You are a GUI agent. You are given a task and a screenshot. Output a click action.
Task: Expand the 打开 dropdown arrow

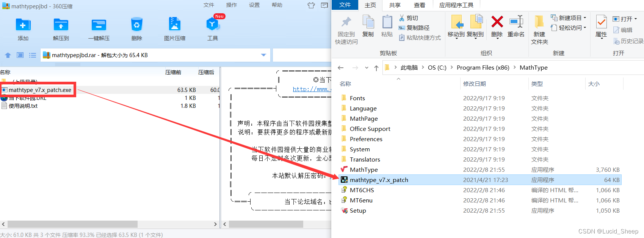point(636,19)
